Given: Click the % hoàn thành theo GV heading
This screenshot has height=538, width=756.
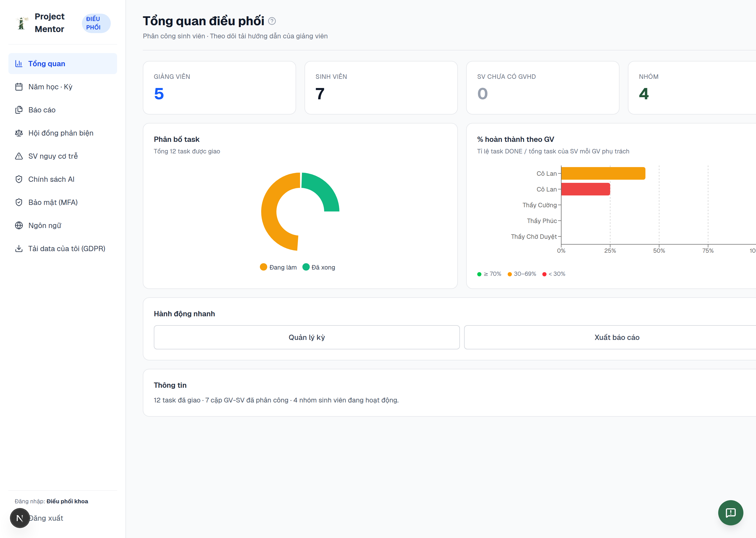Looking at the screenshot, I should pos(515,139).
